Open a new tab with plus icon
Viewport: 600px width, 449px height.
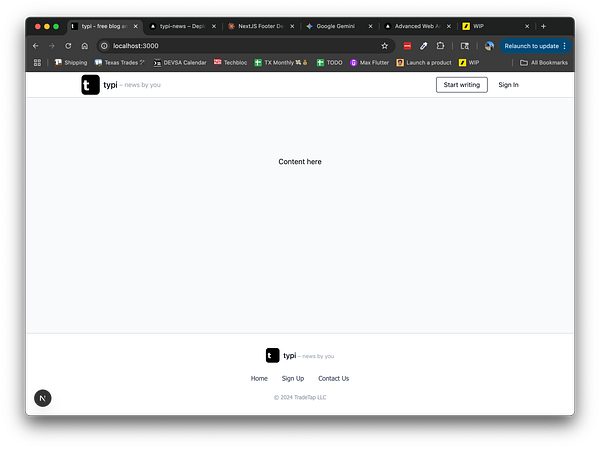click(x=543, y=26)
